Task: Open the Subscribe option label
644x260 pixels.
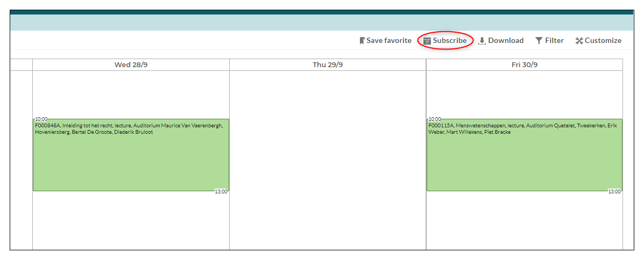Action: tap(450, 41)
